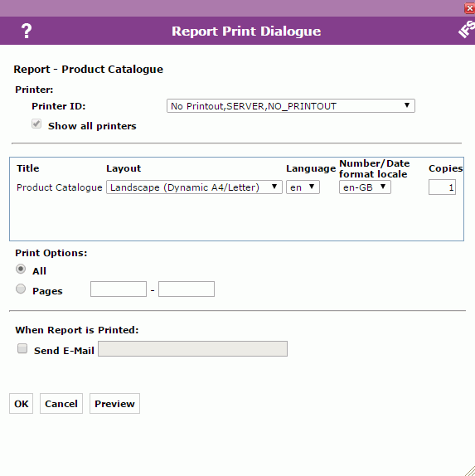Click the ending page number field

[187, 289]
